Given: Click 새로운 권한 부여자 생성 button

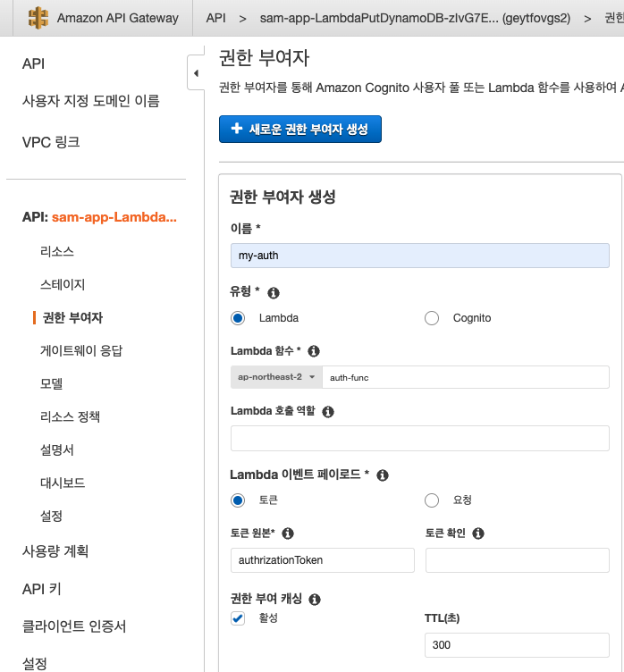Looking at the screenshot, I should (300, 129).
